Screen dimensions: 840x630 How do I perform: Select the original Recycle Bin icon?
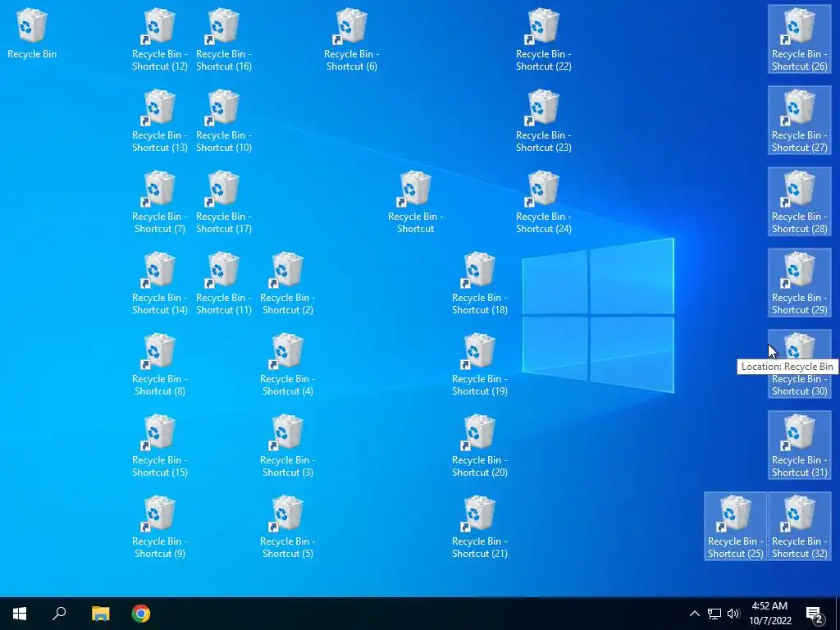point(32,34)
